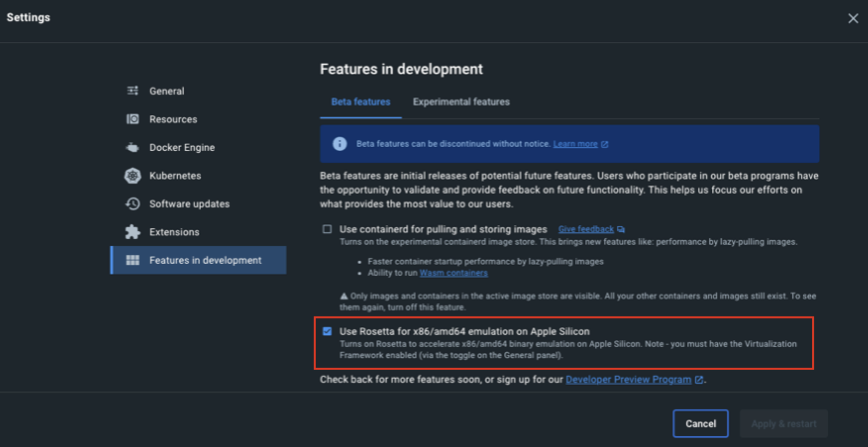The width and height of the screenshot is (868, 447).
Task: Select the Kubernetes helm wheel icon
Action: (x=133, y=175)
